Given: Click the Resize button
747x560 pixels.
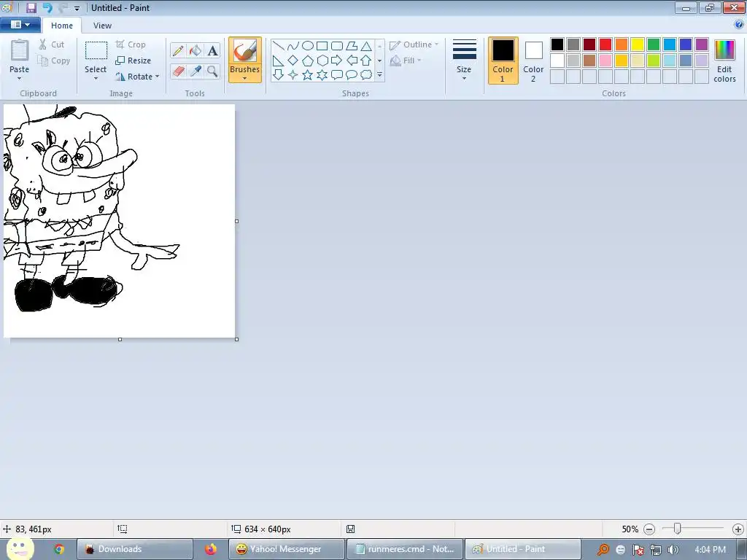Looking at the screenshot, I should coord(133,61).
